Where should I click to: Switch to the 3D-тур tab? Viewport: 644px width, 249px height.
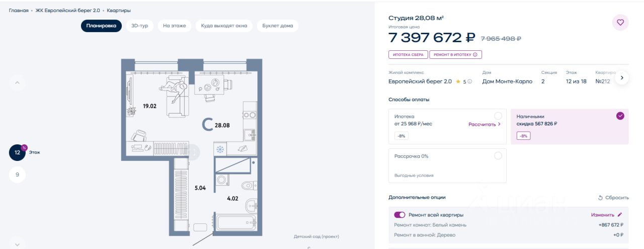point(140,26)
